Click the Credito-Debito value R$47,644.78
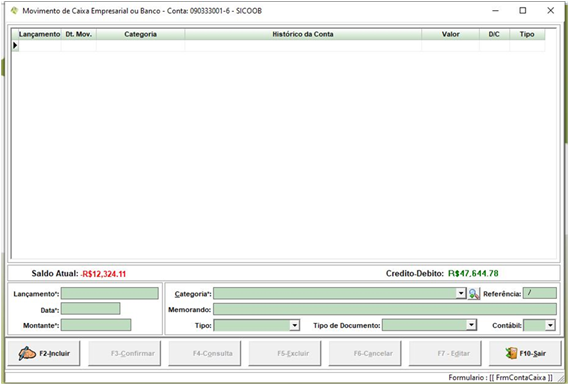The height and width of the screenshot is (385, 570). point(473,273)
